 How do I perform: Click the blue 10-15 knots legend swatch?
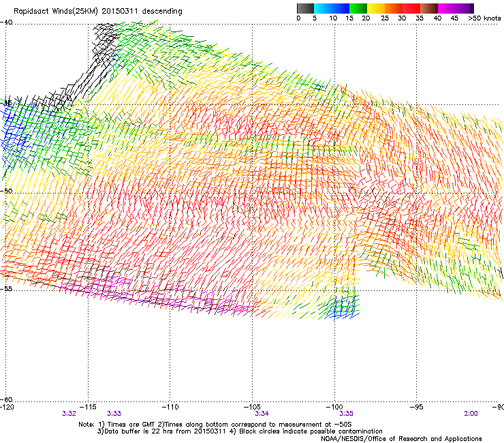click(x=341, y=8)
